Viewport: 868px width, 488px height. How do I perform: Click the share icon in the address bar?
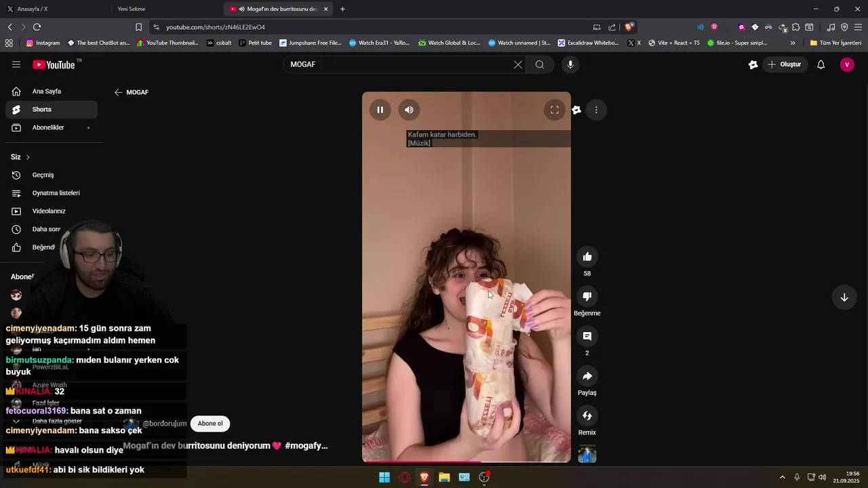click(612, 27)
